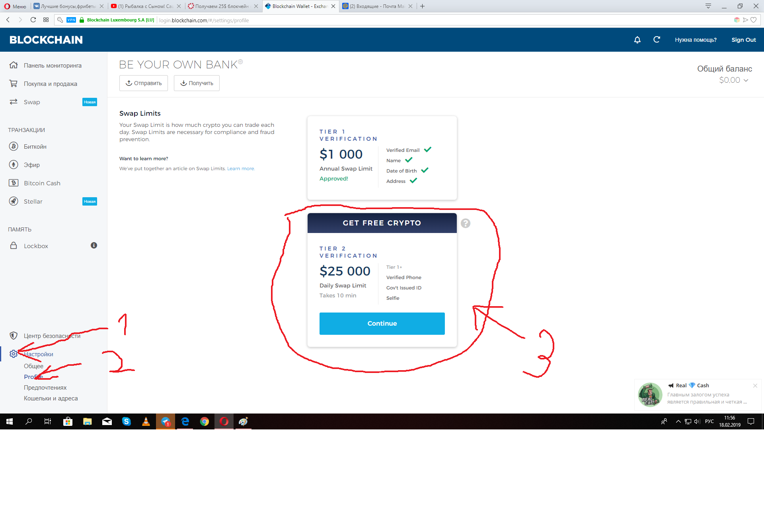Click the BLOCKCHAIN logo
The width and height of the screenshot is (764, 532).
(x=46, y=40)
